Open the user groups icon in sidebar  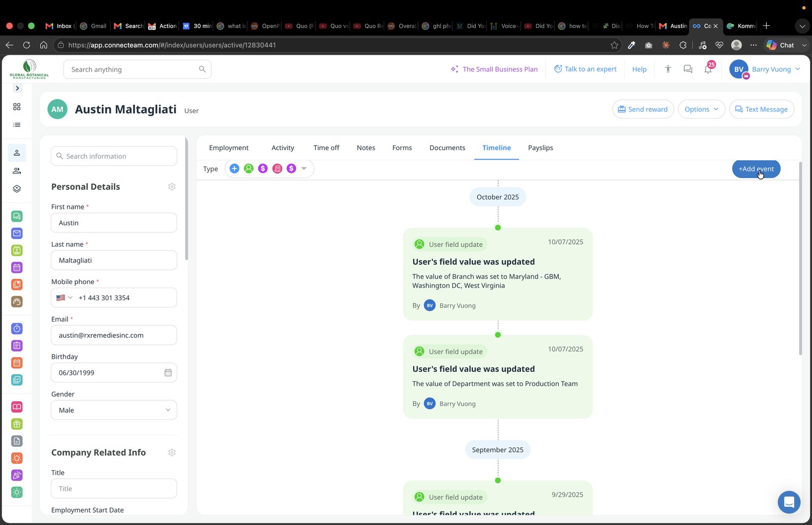click(17, 171)
